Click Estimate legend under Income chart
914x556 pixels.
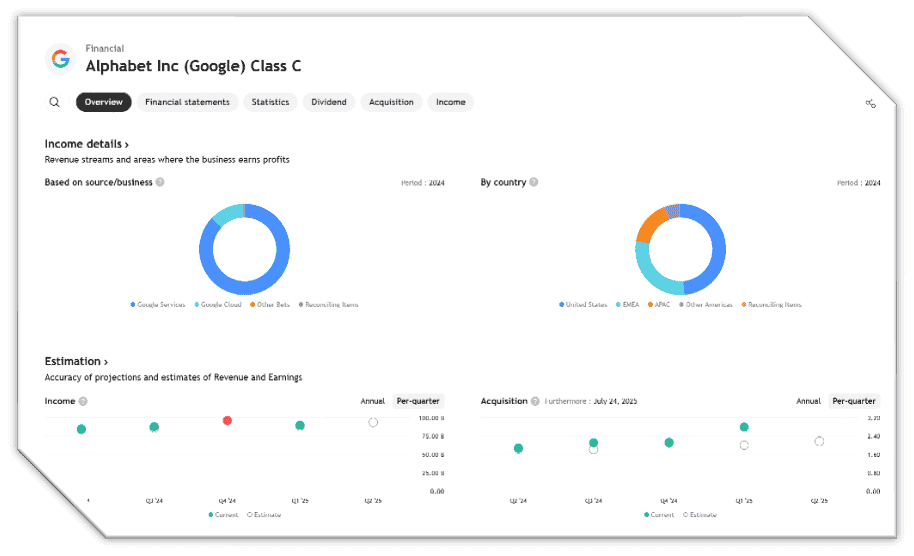point(265,515)
